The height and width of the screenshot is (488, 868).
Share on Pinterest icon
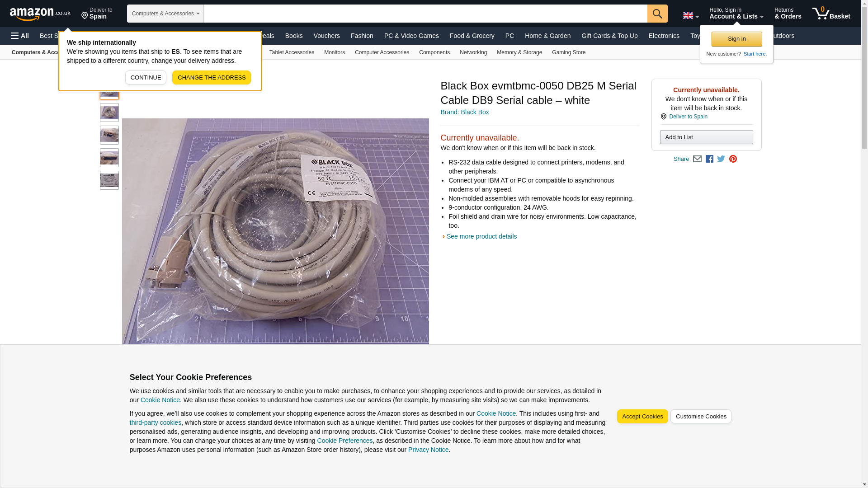click(x=733, y=159)
